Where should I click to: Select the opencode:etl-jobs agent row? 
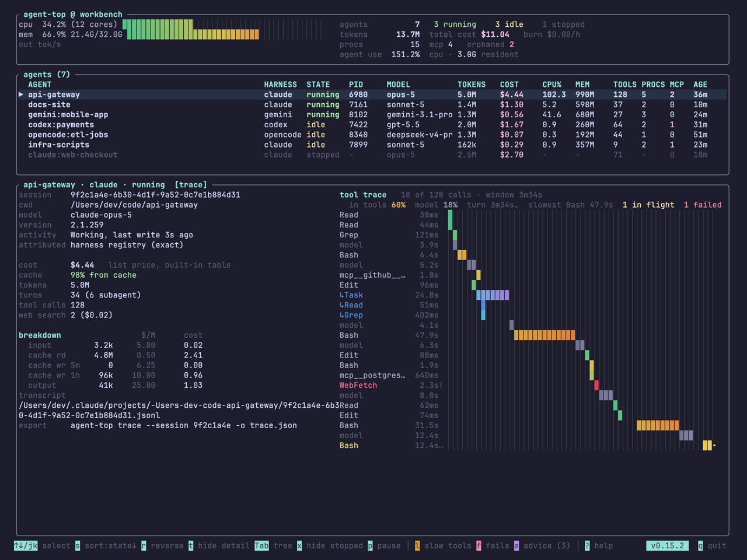pyautogui.click(x=372, y=135)
